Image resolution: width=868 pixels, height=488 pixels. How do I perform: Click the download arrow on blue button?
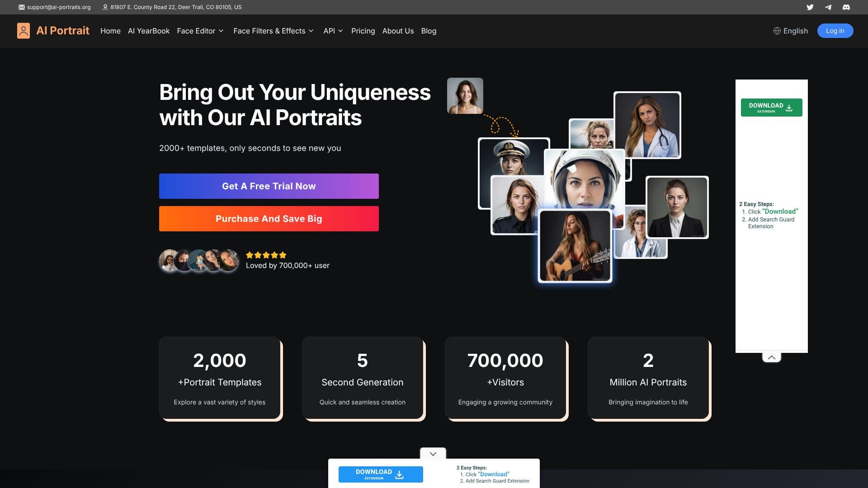(399, 475)
